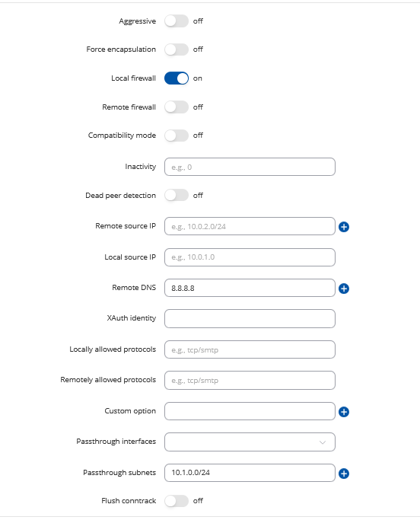Focus the XAuth identity text box
This screenshot has height=520, width=420.
point(250,319)
